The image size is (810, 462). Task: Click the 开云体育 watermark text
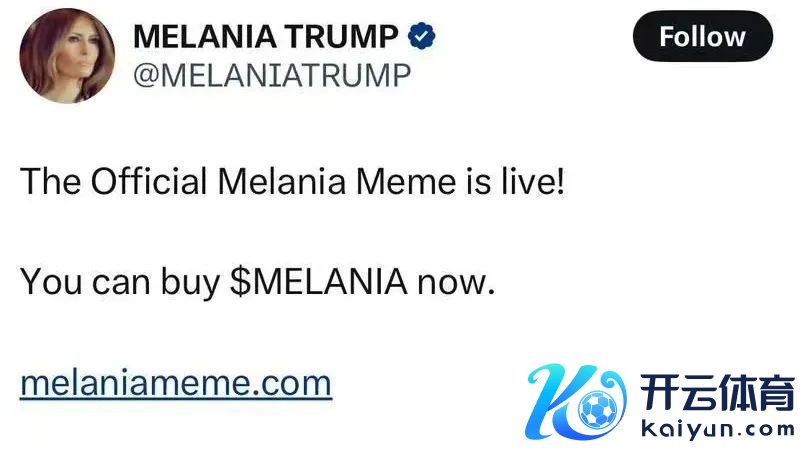(717, 393)
